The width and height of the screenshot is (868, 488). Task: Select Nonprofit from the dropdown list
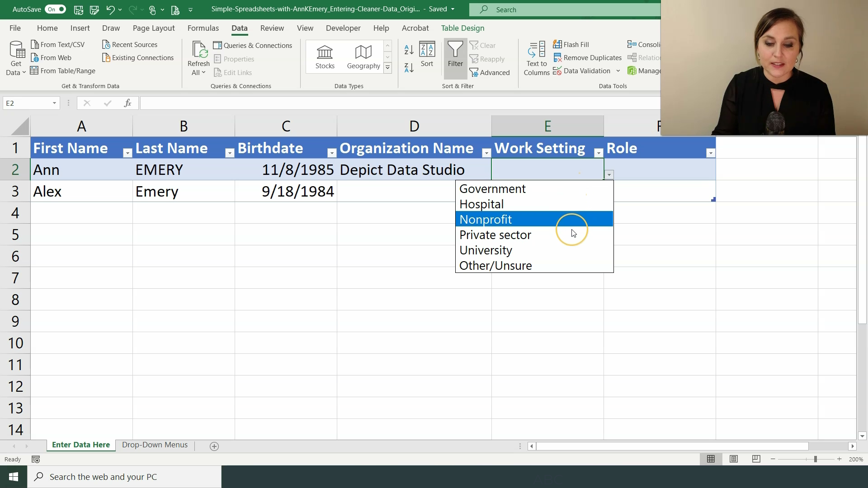tap(485, 219)
